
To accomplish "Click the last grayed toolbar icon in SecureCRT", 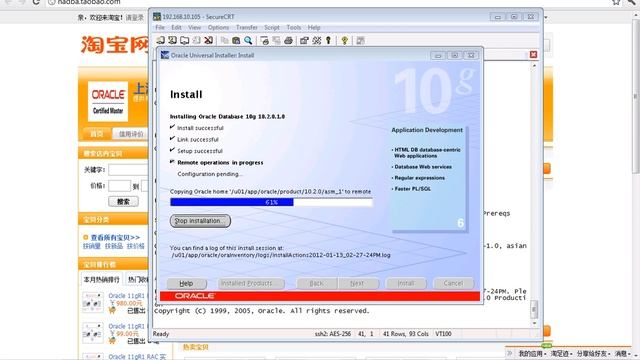I will point(360,40).
